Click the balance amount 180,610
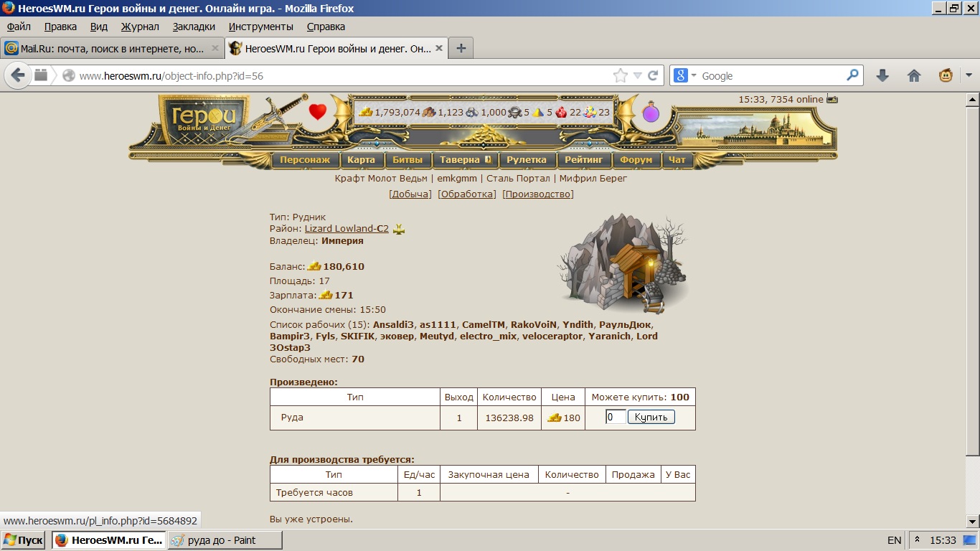980x551 pixels. point(344,267)
